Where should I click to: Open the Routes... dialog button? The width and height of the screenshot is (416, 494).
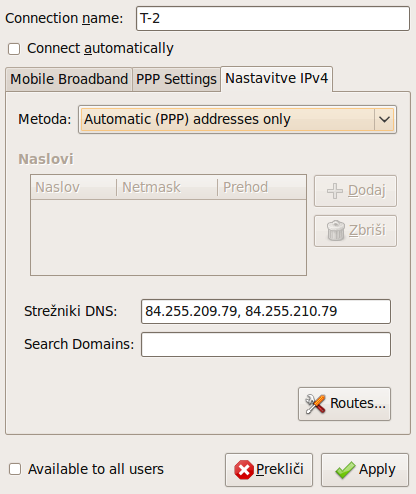[344, 404]
